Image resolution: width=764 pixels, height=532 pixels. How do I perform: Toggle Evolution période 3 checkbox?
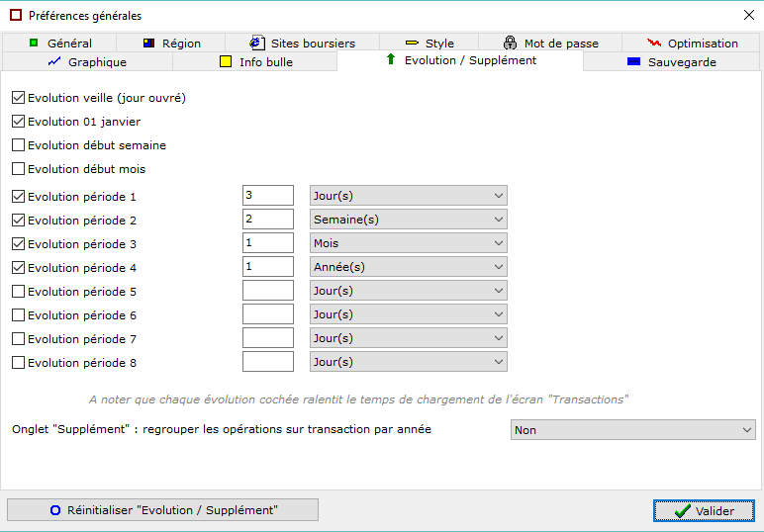[x=18, y=244]
